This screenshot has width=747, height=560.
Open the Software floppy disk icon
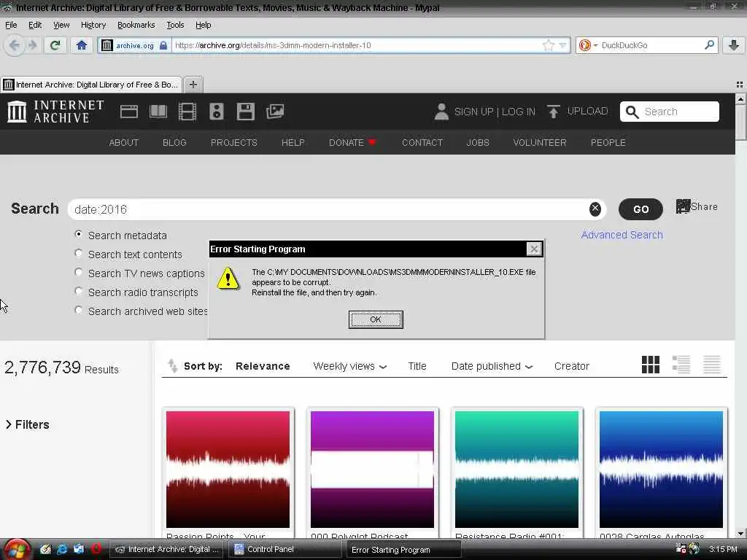coord(245,112)
